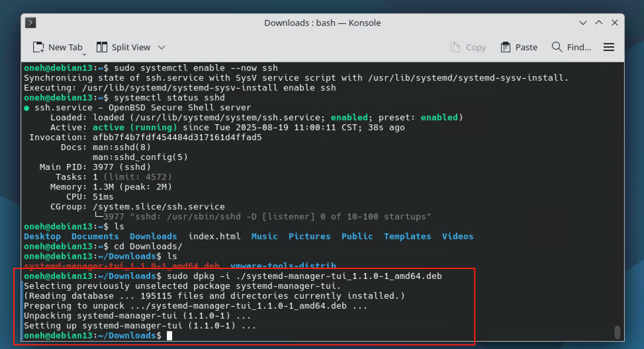Click the 'Documents' directory name
Image resolution: width=644 pixels, height=349 pixels.
(95, 236)
